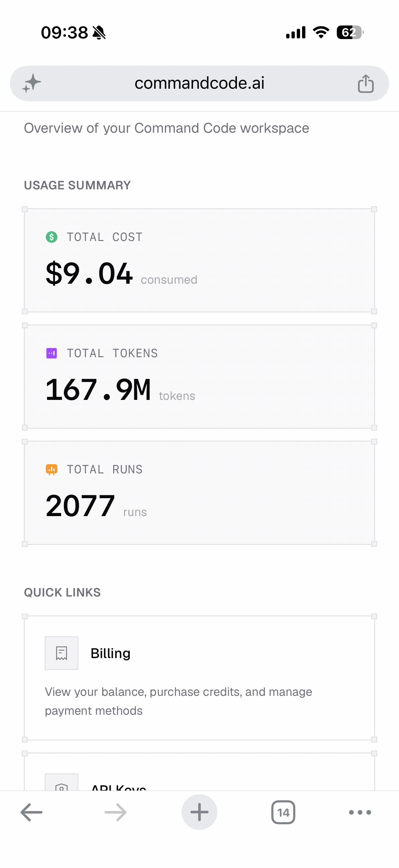Screen dimensions: 399x868
Task: Click the orange Total Runs icon
Action: point(52,469)
